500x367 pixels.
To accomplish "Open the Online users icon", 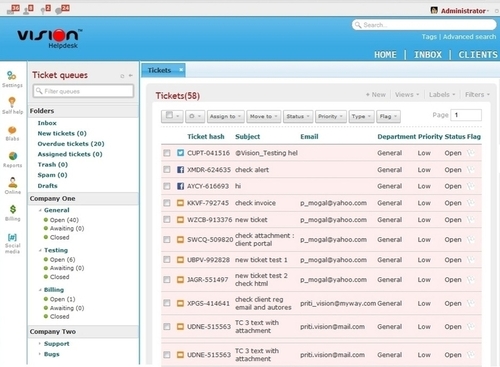I will coord(13,182).
